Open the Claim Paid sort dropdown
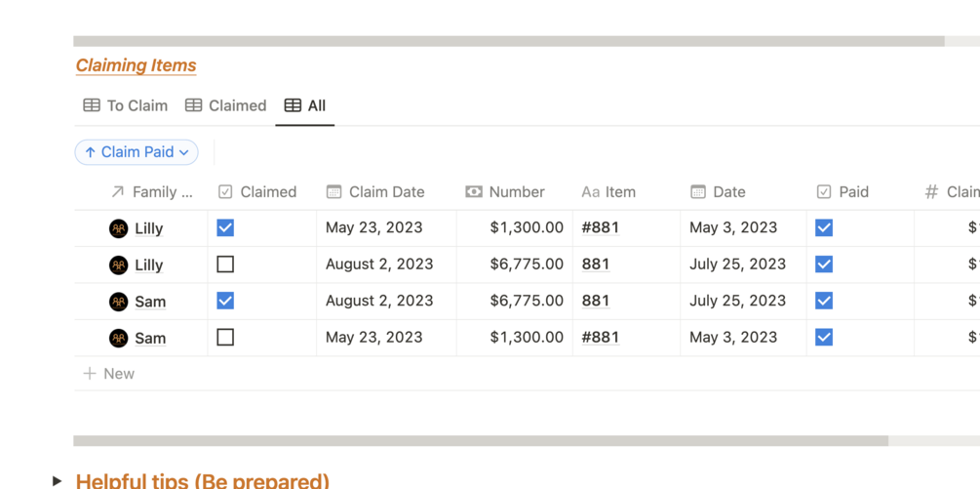Viewport: 980px width, 489px height. pos(137,152)
